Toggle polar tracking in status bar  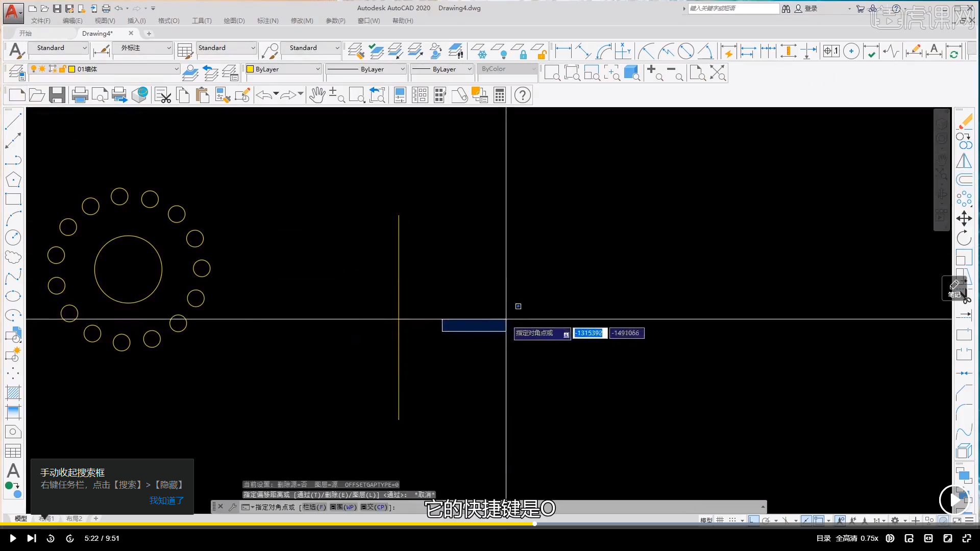point(766,520)
